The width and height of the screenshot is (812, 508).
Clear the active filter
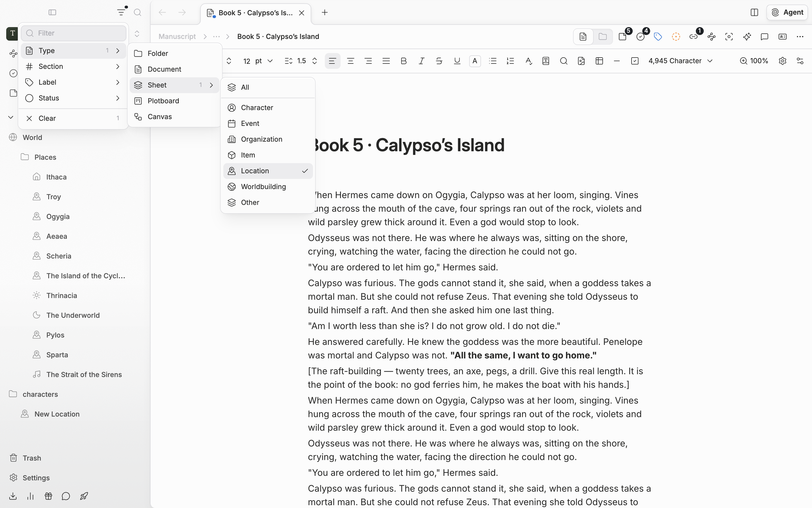point(74,118)
